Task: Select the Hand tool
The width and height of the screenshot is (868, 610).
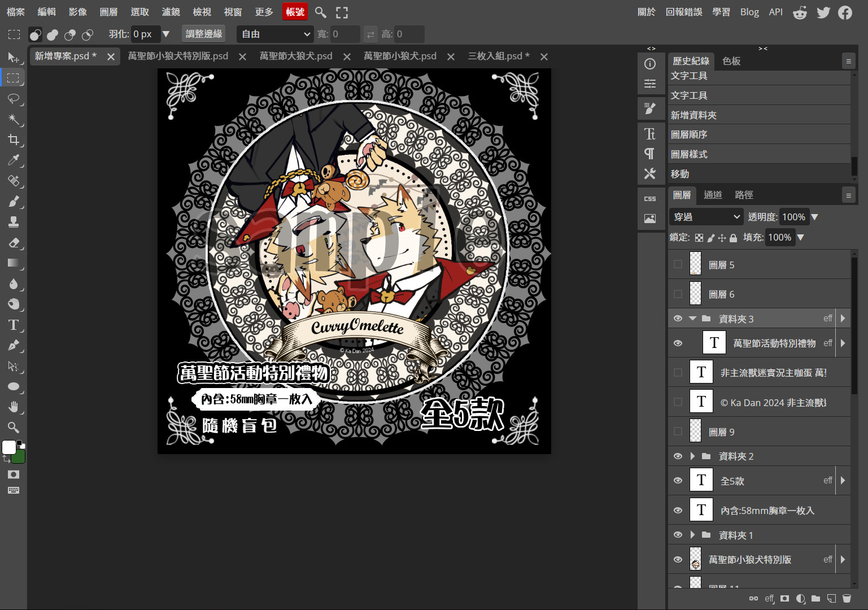Action: point(14,407)
